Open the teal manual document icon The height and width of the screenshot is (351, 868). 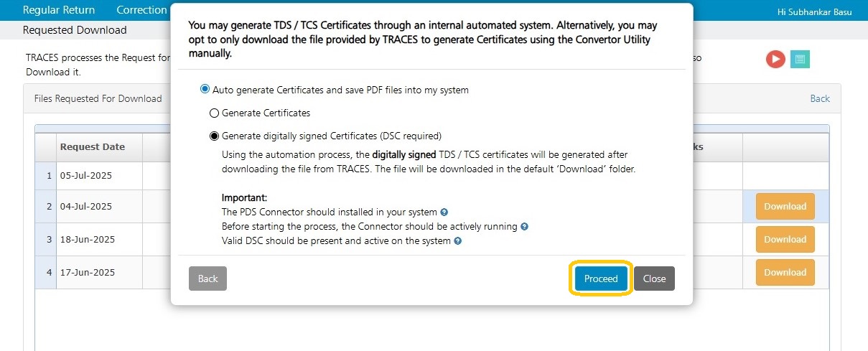coord(800,59)
